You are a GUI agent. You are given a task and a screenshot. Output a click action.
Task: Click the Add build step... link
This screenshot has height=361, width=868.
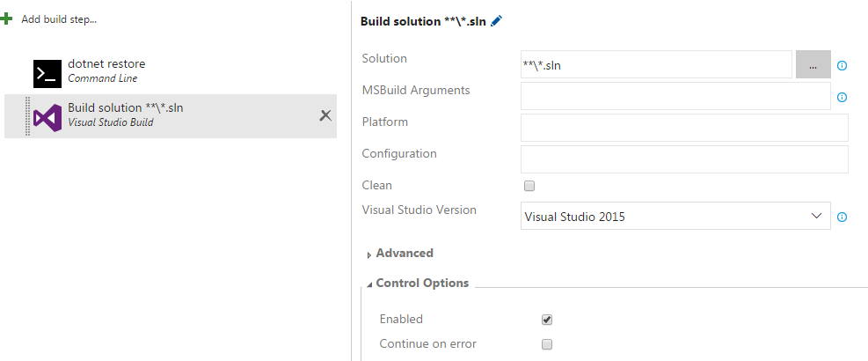(x=59, y=18)
